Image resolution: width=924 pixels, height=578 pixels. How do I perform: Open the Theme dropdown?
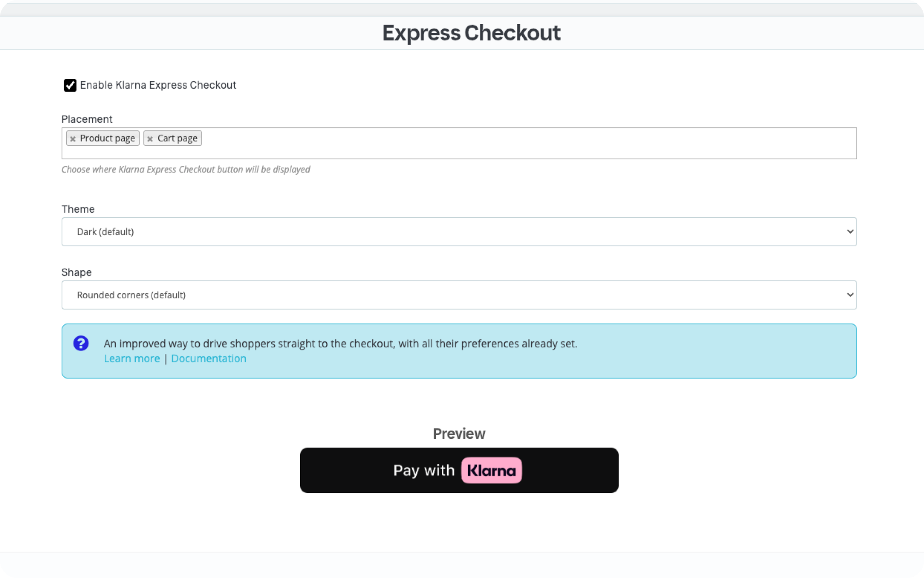click(458, 232)
